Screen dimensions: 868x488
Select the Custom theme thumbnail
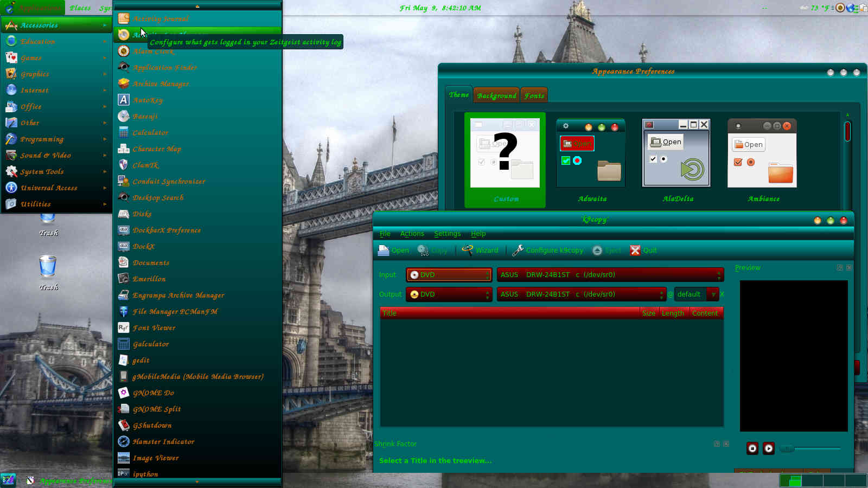tap(505, 160)
